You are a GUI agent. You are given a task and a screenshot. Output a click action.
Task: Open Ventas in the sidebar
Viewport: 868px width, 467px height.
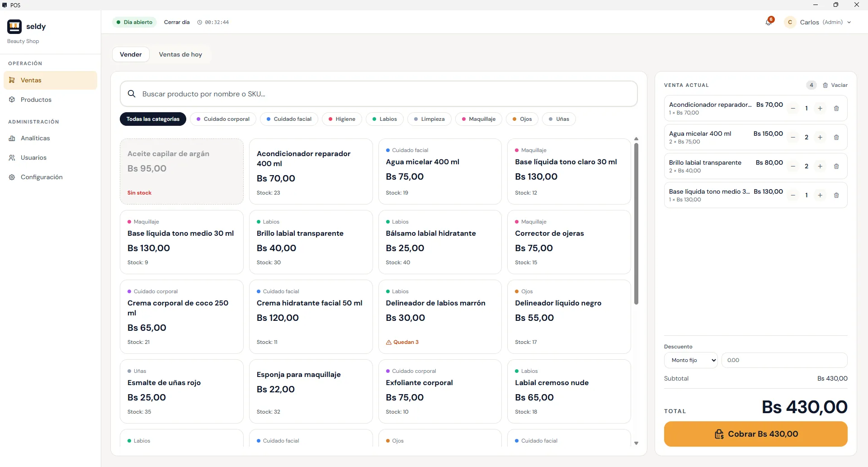pos(51,80)
